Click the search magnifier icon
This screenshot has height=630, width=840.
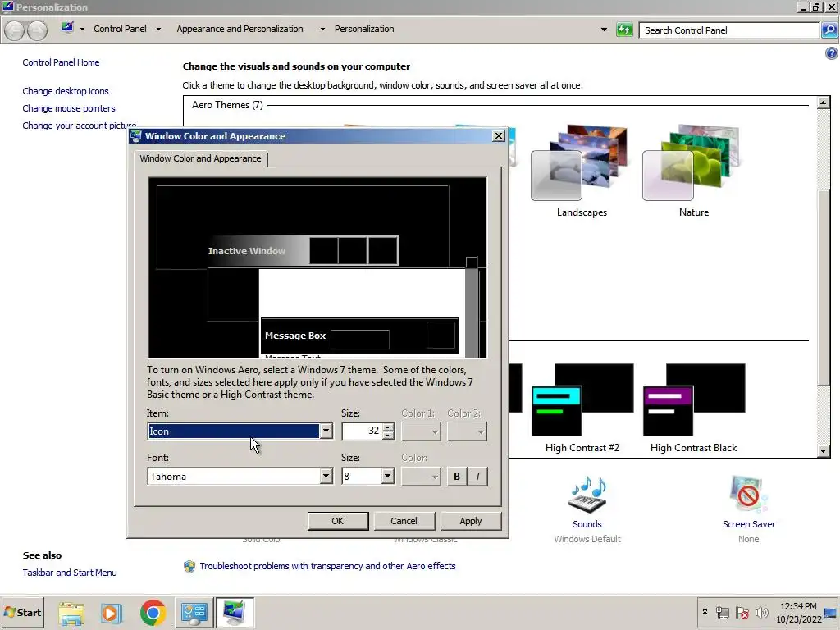tap(829, 30)
